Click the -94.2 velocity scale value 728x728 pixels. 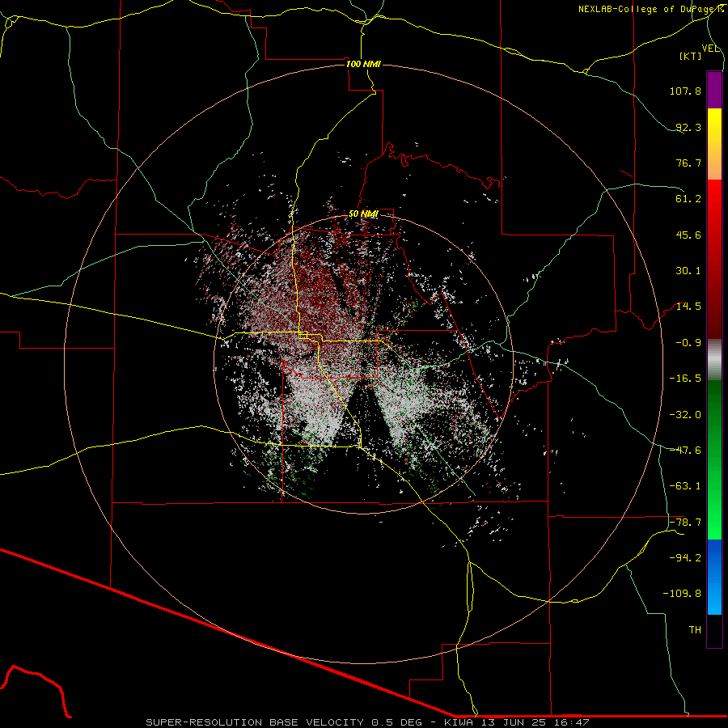(685, 558)
